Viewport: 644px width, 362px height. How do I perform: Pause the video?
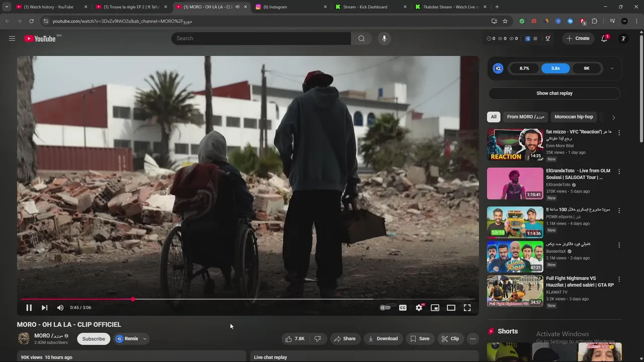(29, 308)
